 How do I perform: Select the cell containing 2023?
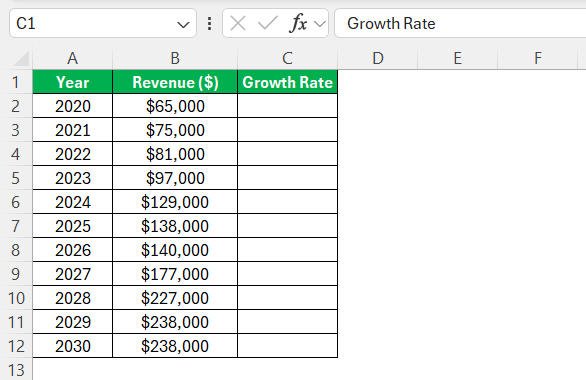(x=73, y=178)
